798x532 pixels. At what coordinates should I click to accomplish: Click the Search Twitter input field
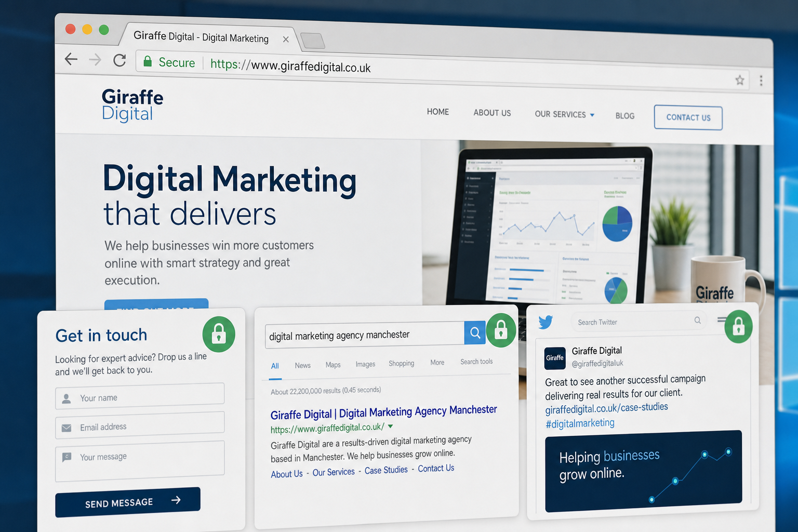639,322
